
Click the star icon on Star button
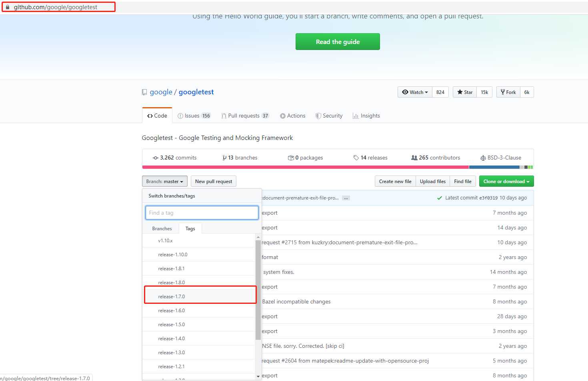460,92
